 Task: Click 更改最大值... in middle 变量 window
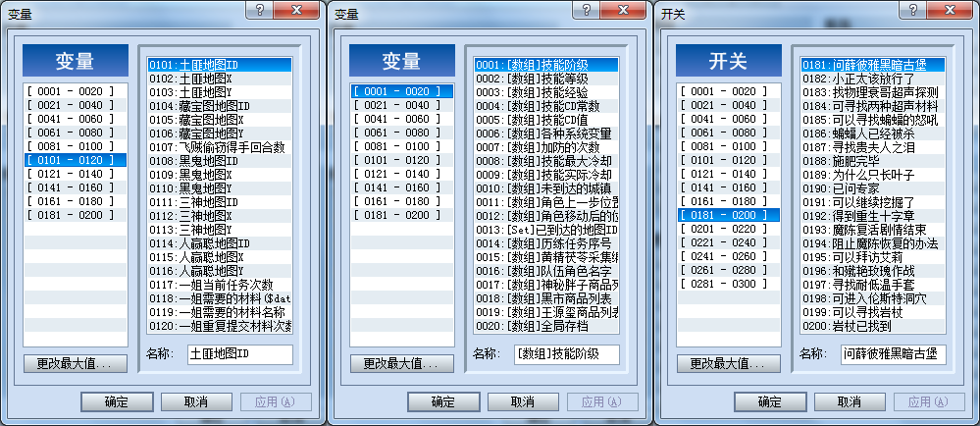pyautogui.click(x=402, y=363)
